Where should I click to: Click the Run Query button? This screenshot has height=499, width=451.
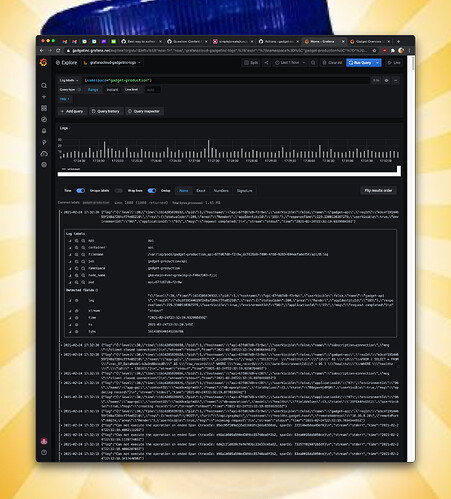360,63
